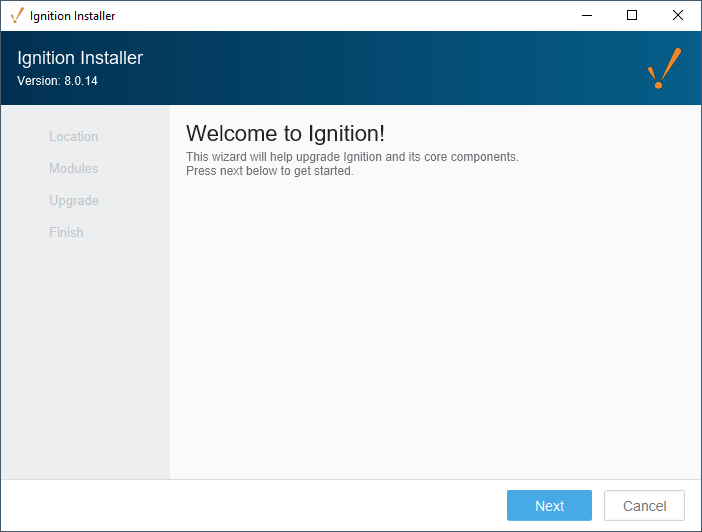Click the Ignition logo in header banner
This screenshot has height=532, width=702.
pos(664,68)
